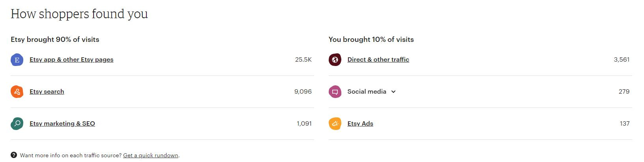This screenshot has width=644, height=162.
Task: Open Etsy marketing & SEO link
Action: [62, 124]
